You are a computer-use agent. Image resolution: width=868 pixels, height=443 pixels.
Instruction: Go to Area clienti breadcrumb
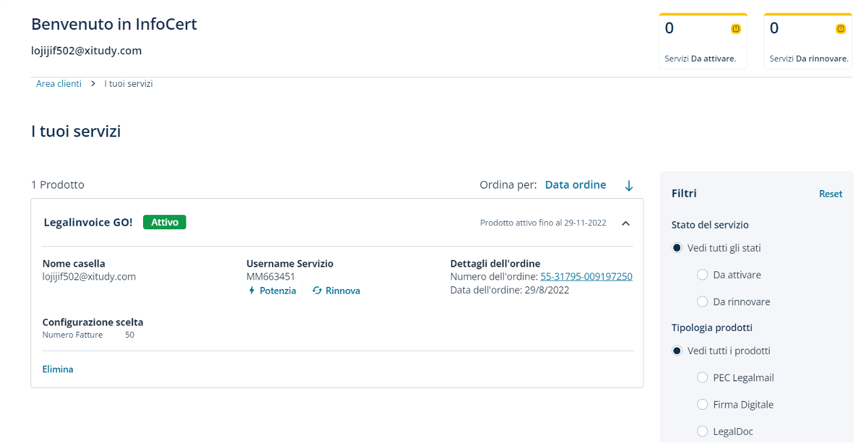tap(58, 83)
